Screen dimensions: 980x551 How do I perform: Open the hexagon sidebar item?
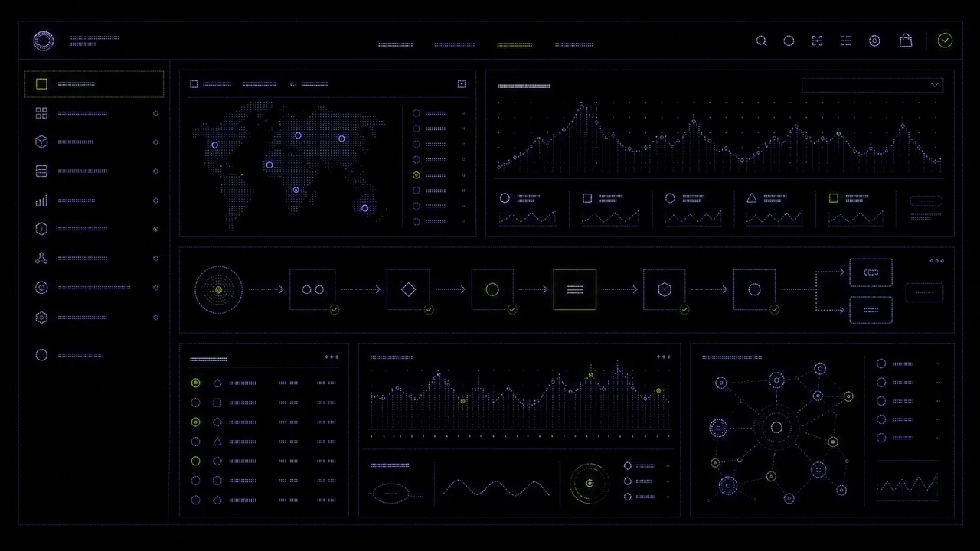pos(41,229)
